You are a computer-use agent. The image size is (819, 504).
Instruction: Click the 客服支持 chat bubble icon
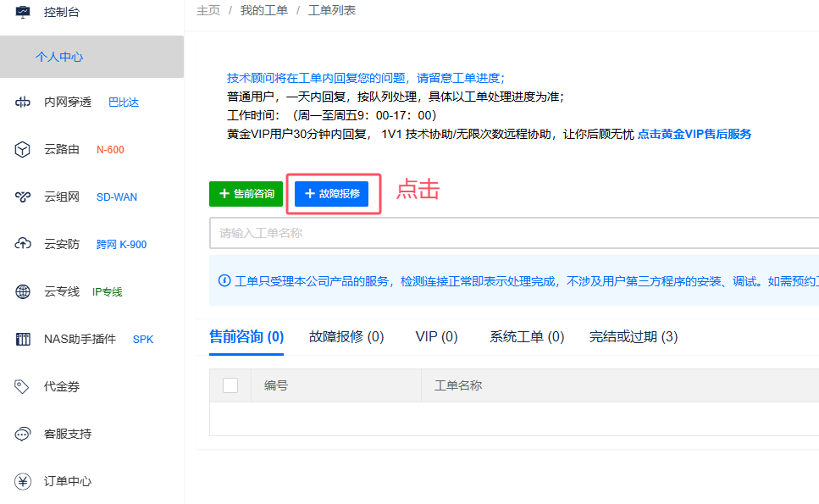pos(23,435)
